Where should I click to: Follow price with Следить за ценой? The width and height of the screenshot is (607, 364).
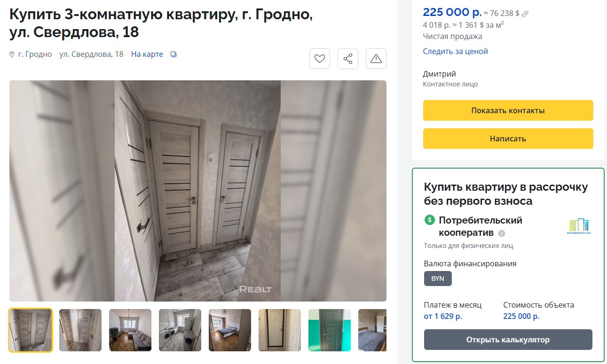(x=456, y=51)
